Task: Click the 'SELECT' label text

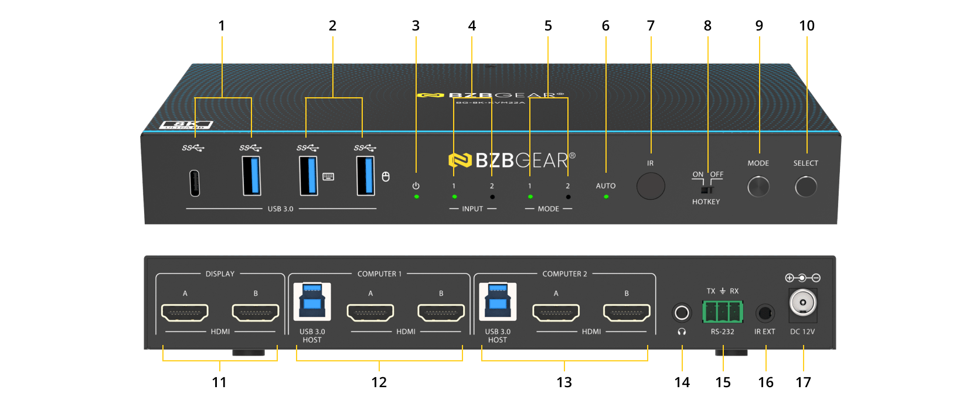Action: [806, 163]
